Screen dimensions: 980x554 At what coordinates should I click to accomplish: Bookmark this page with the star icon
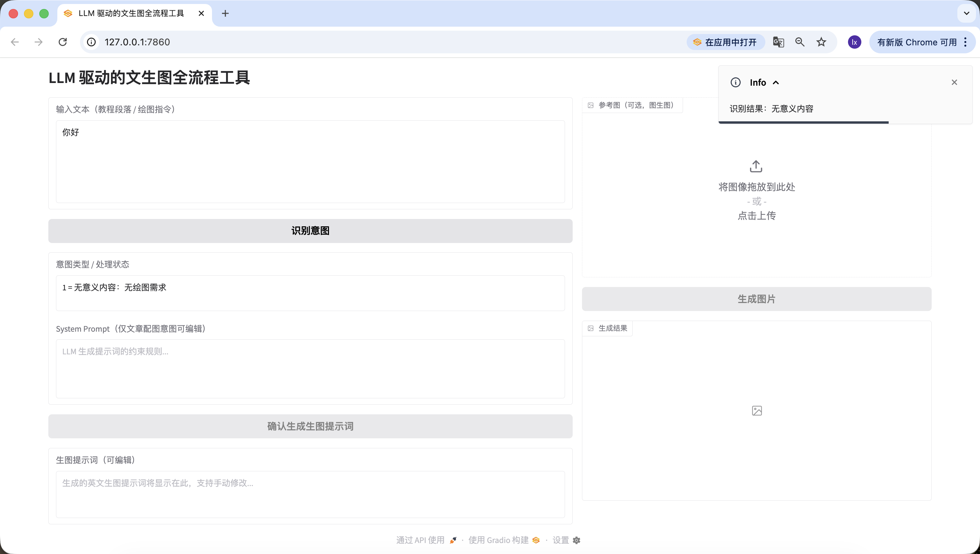click(821, 42)
